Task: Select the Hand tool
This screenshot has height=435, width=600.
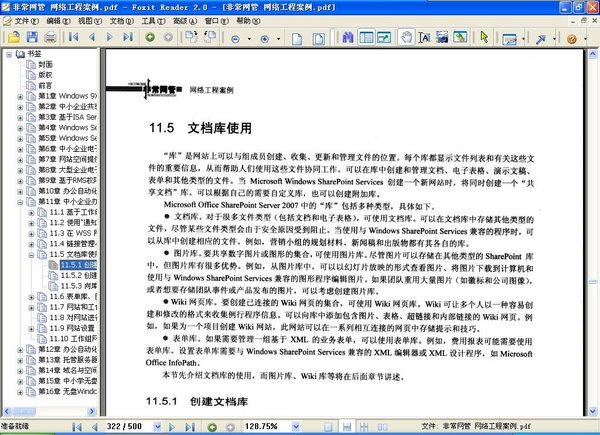Action: click(x=406, y=37)
